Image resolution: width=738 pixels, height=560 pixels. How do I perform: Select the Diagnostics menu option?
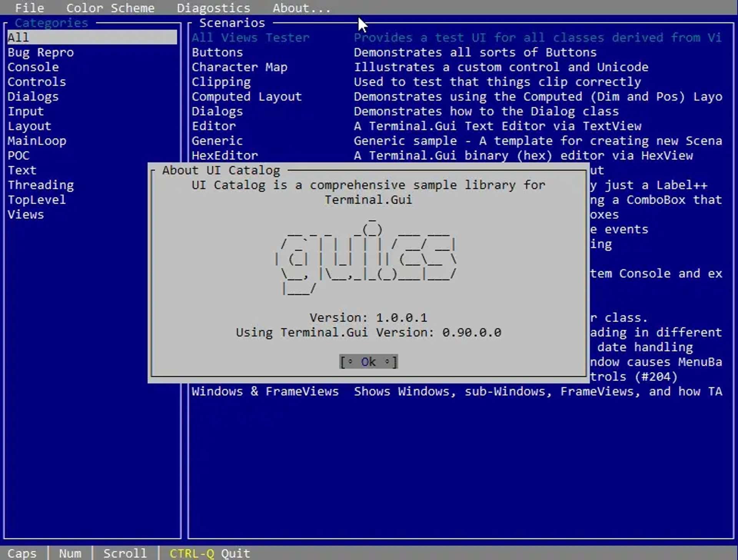coord(213,8)
